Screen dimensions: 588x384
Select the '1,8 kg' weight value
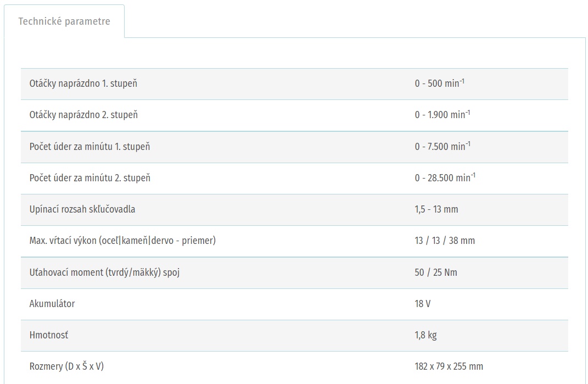pyautogui.click(x=426, y=335)
